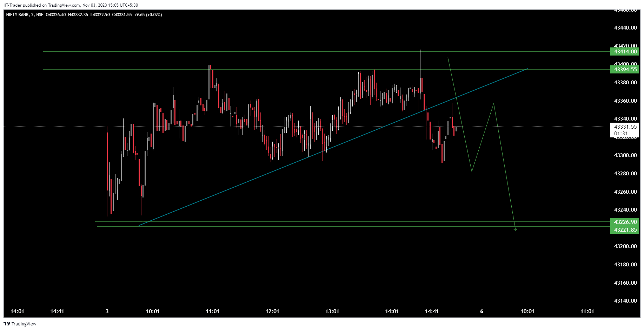
Task: Click the change value +9.65 (+0.02%)
Action: (x=148, y=15)
